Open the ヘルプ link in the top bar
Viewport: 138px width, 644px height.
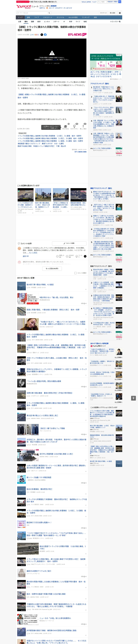(94, 2)
